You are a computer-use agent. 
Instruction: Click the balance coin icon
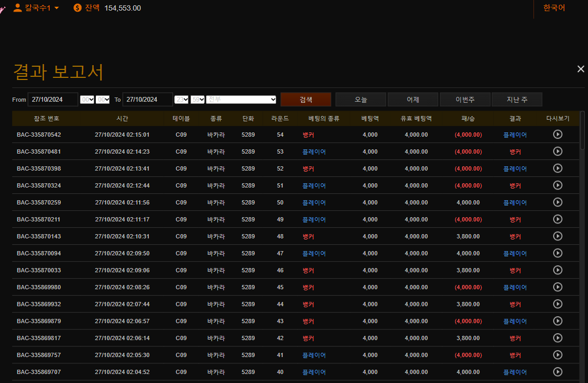78,8
